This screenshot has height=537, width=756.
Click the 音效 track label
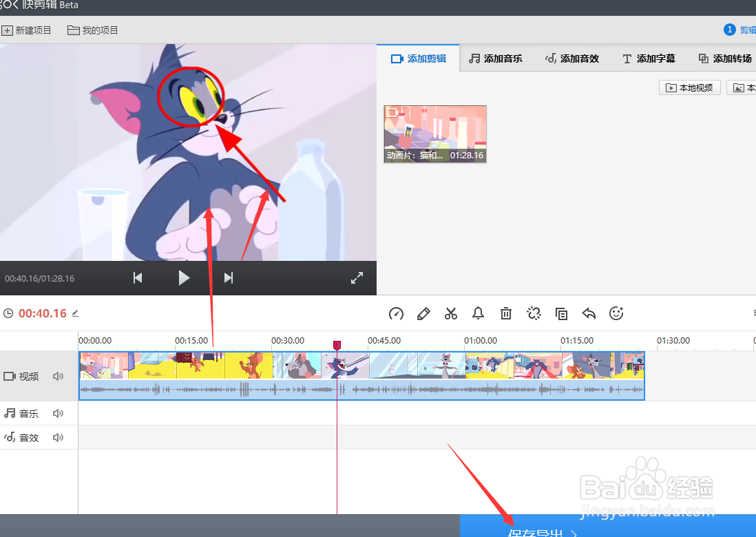click(x=28, y=438)
